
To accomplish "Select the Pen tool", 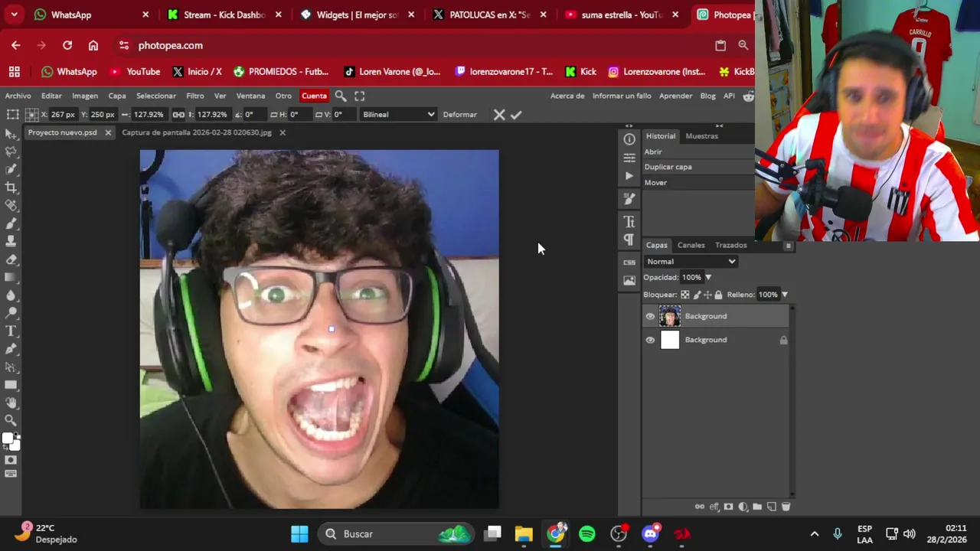I will [11, 349].
